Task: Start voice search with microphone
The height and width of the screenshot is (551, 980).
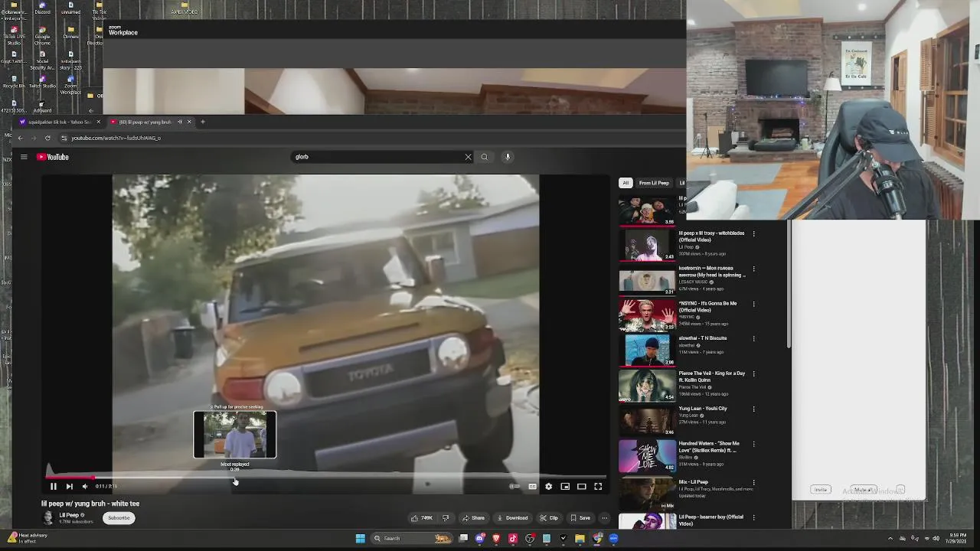Action: pyautogui.click(x=507, y=157)
